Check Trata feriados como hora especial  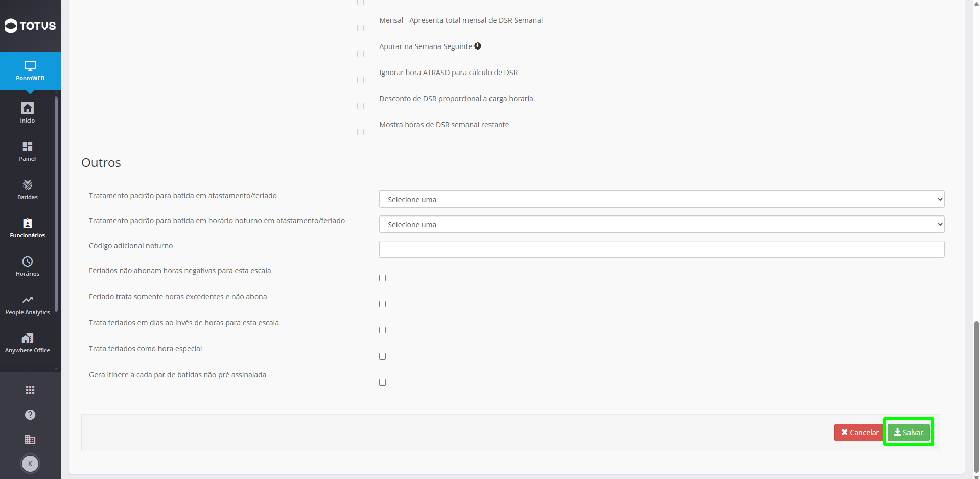pos(382,356)
